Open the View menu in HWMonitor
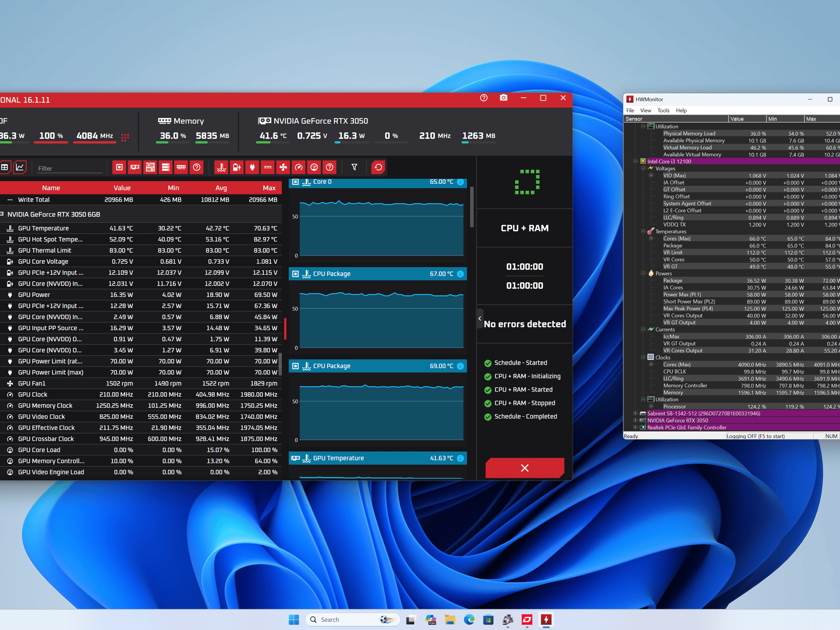Image resolution: width=840 pixels, height=630 pixels. coord(646,110)
